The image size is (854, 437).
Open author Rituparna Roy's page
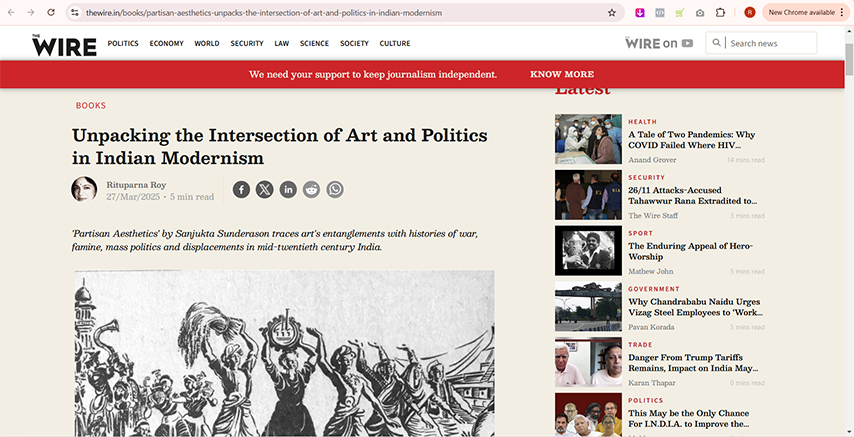(136, 185)
